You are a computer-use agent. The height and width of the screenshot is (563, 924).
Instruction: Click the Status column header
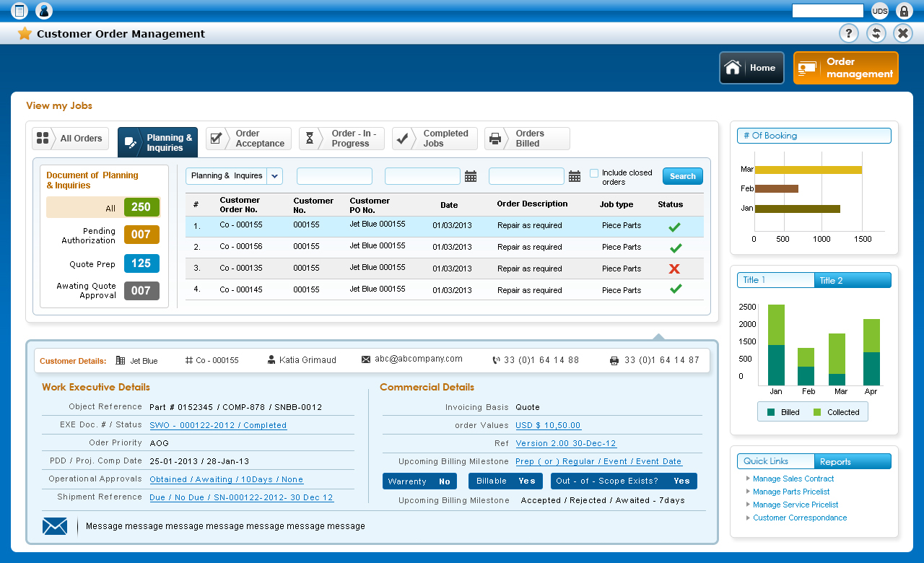point(670,204)
